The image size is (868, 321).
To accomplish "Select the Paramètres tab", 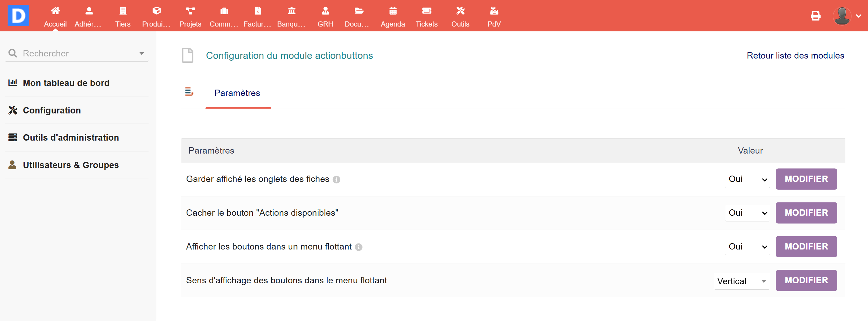I will (237, 93).
